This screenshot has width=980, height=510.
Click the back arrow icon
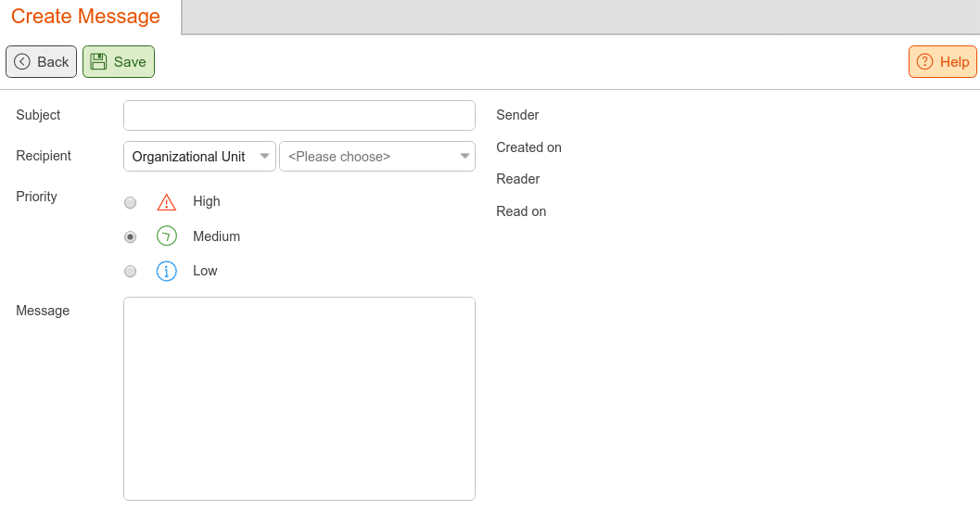pos(22,61)
